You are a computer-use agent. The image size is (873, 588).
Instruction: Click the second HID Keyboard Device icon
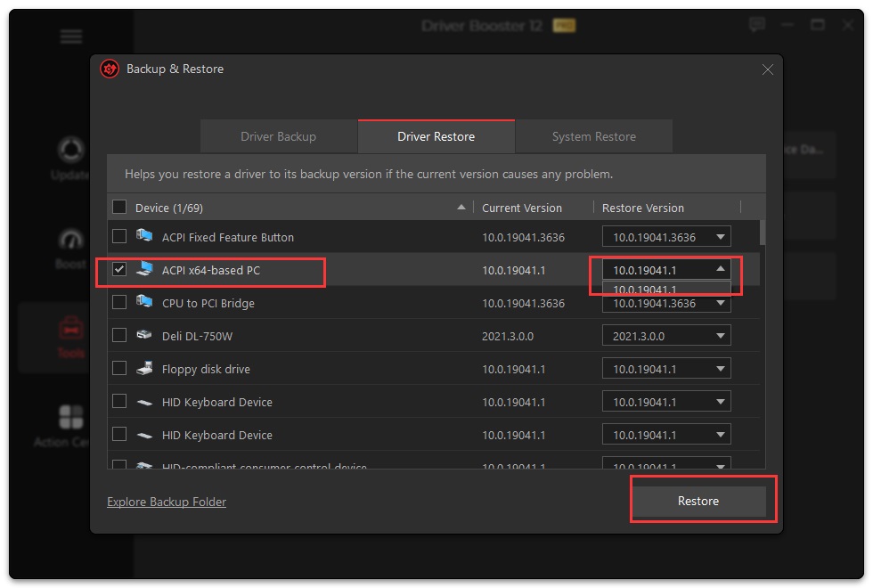point(144,435)
